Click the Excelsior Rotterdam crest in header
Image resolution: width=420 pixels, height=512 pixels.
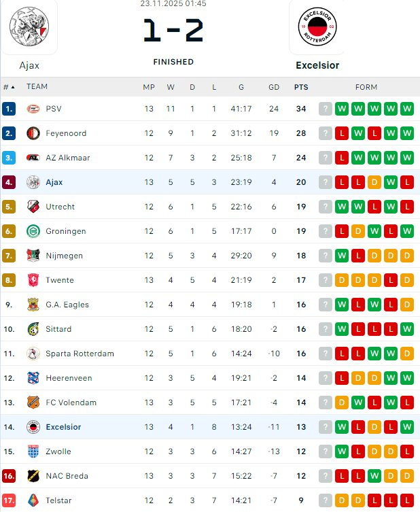317,27
